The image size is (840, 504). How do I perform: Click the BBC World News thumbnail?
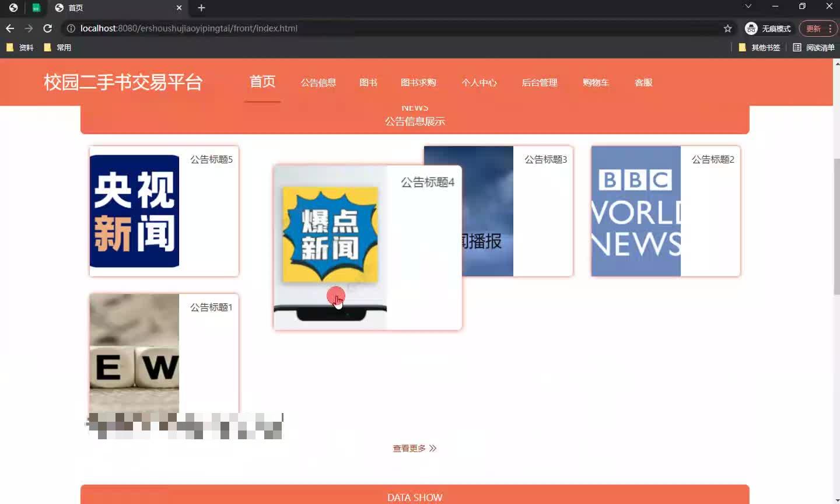click(x=636, y=211)
